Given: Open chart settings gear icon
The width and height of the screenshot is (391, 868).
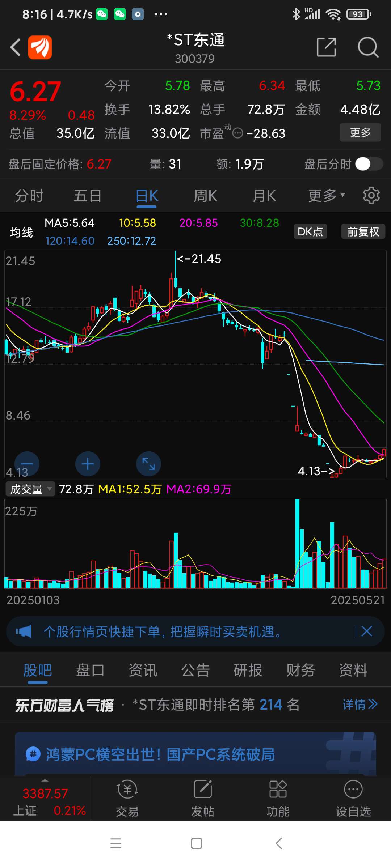Looking at the screenshot, I should [371, 196].
